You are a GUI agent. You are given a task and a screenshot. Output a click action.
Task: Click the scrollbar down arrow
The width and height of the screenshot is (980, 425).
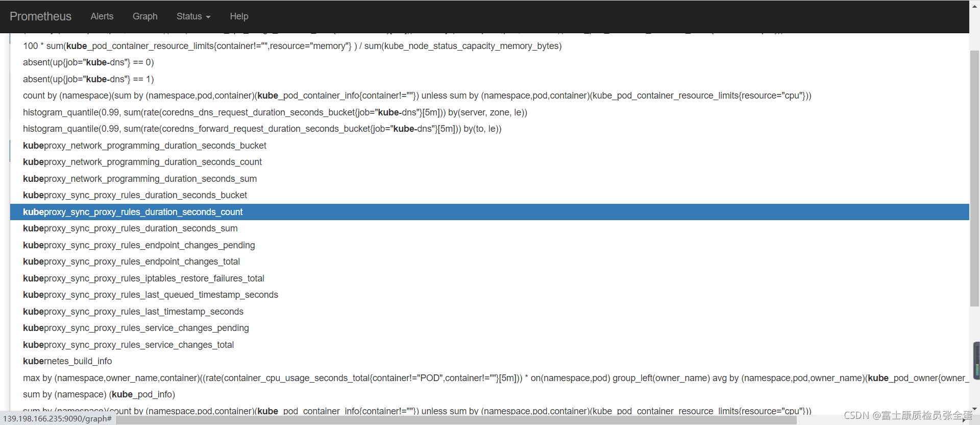click(974, 409)
